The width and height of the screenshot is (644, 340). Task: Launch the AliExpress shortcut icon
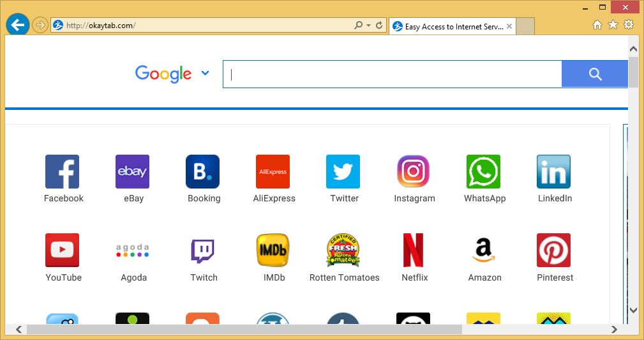point(273,171)
